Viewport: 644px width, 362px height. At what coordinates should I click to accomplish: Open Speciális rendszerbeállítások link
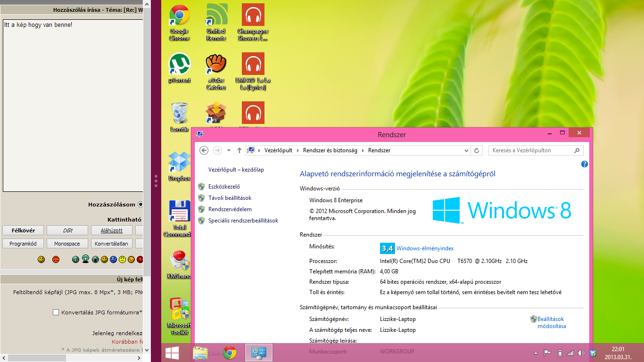[x=243, y=221]
